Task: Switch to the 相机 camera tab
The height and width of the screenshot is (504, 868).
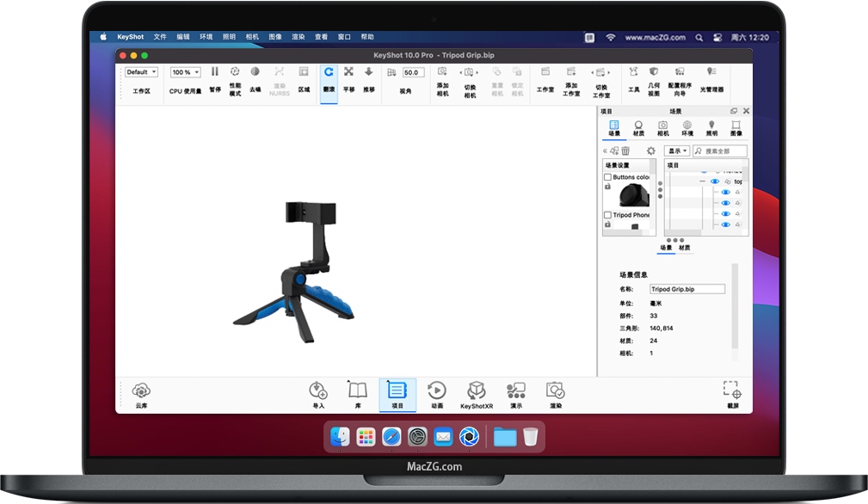Action: pyautogui.click(x=662, y=128)
